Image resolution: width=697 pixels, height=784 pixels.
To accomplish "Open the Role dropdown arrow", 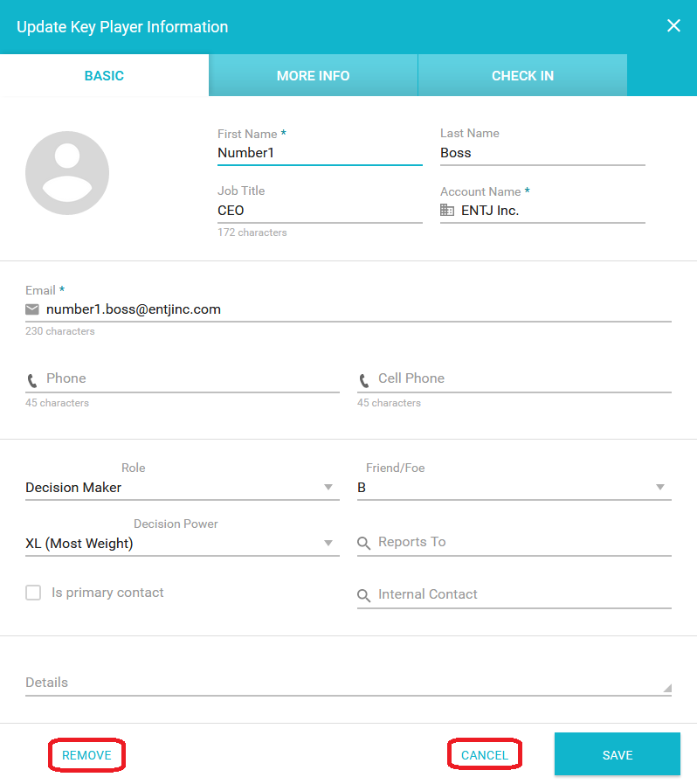I will [x=328, y=487].
